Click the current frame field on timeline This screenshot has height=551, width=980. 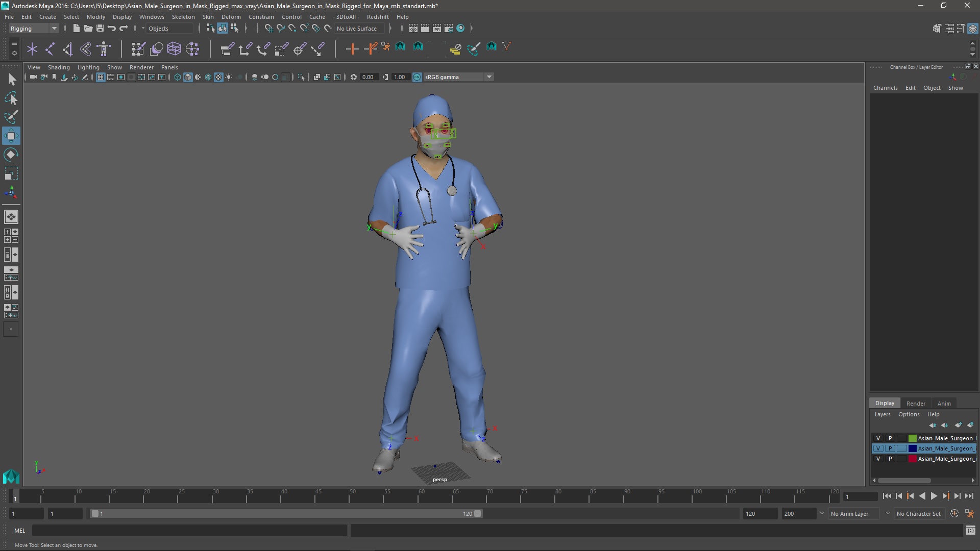point(860,496)
